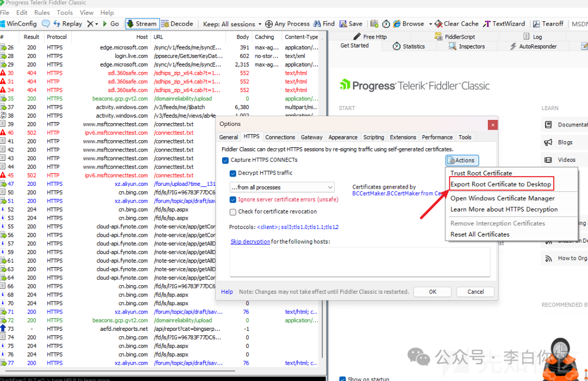Click the Any Process target icon
Image resolution: width=588 pixels, height=381 pixels.
(268, 24)
